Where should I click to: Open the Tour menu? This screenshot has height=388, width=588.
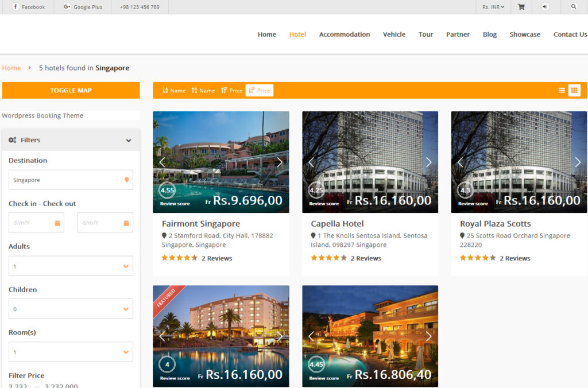point(425,34)
